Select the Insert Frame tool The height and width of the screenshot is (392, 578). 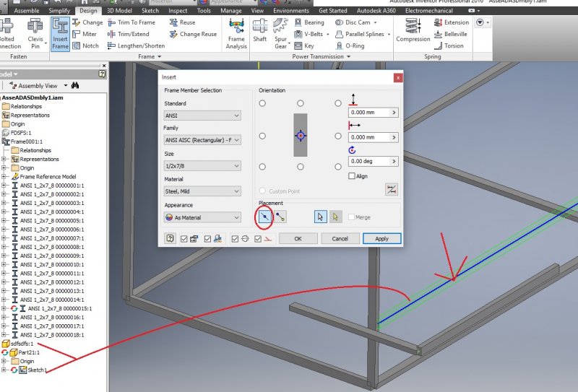[x=60, y=34]
